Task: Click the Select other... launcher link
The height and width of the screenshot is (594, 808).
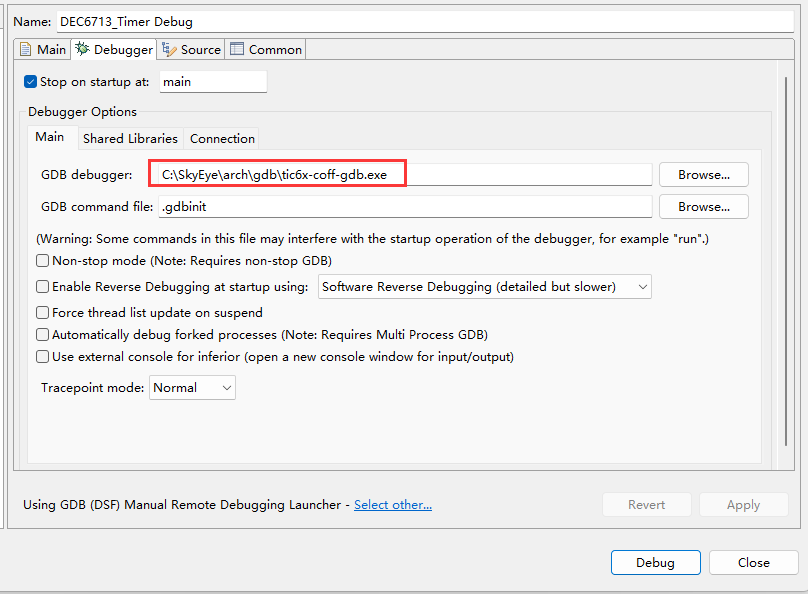Action: pyautogui.click(x=393, y=505)
